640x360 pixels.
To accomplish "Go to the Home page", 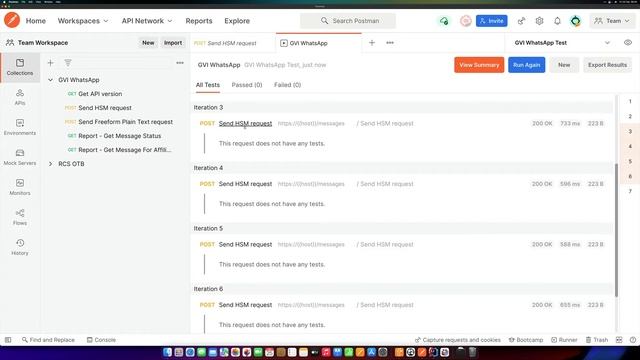I will pyautogui.click(x=36, y=21).
